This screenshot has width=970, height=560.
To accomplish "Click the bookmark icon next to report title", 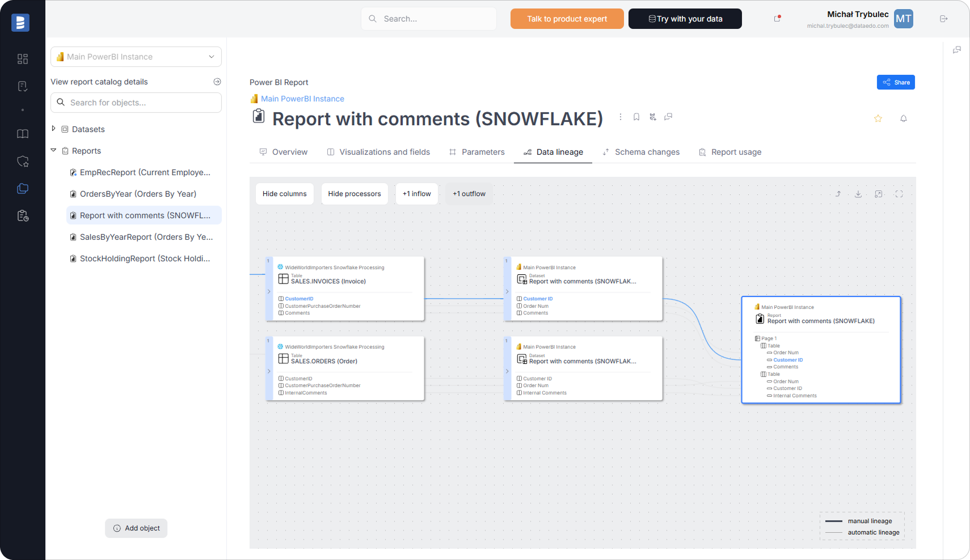I will click(636, 117).
